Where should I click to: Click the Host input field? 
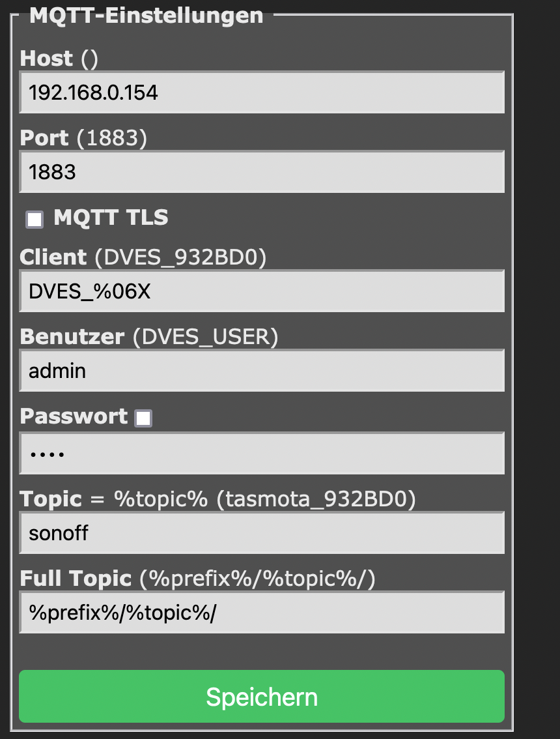pos(262,93)
